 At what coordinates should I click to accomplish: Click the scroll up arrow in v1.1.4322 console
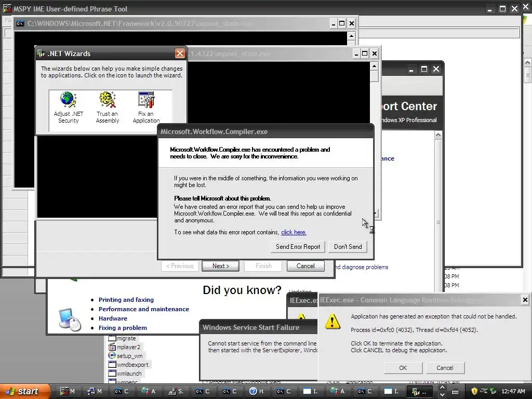click(x=374, y=66)
